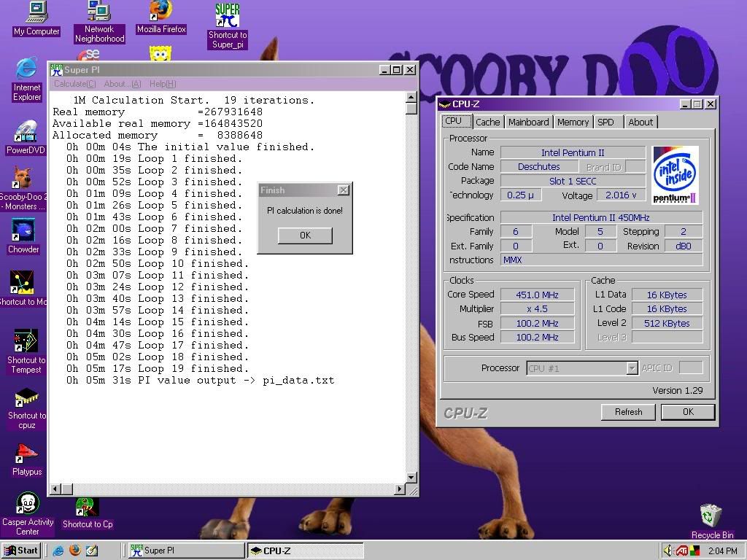Open the About menu in Super PI
The height and width of the screenshot is (560, 747).
coord(123,84)
